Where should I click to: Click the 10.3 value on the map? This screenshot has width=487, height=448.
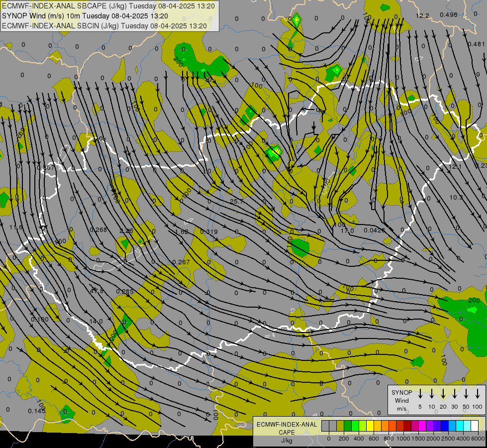coord(456,197)
